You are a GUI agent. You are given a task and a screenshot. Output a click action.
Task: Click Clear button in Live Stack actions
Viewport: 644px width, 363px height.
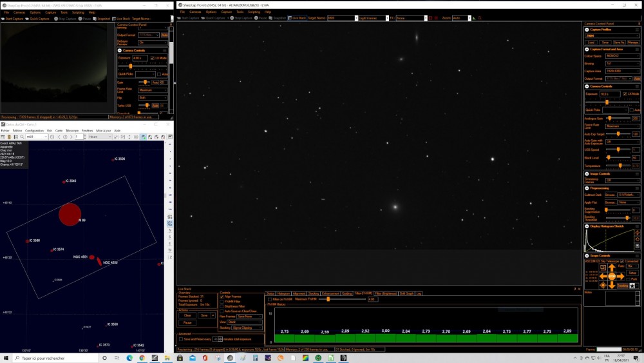point(187,315)
